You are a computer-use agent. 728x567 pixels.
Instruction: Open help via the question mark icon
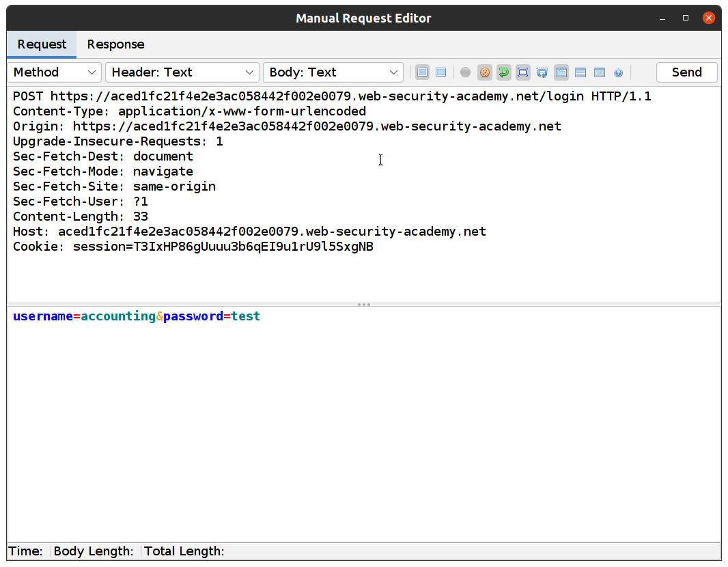[x=619, y=72]
